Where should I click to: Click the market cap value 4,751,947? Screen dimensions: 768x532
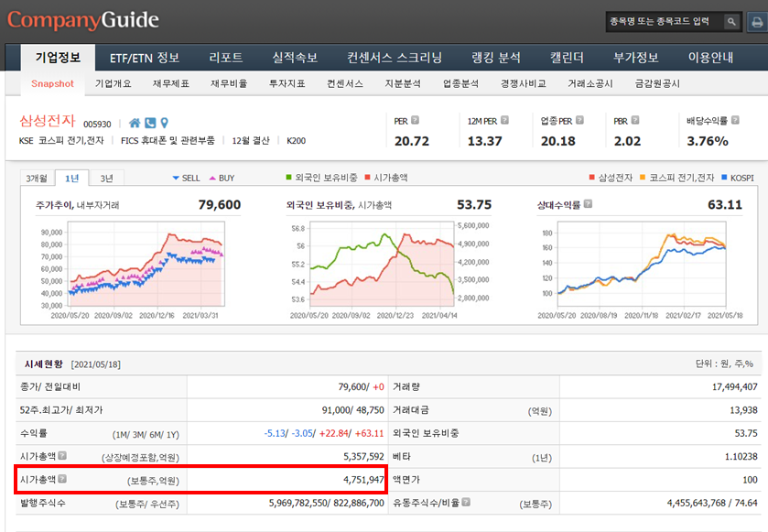pyautogui.click(x=363, y=480)
